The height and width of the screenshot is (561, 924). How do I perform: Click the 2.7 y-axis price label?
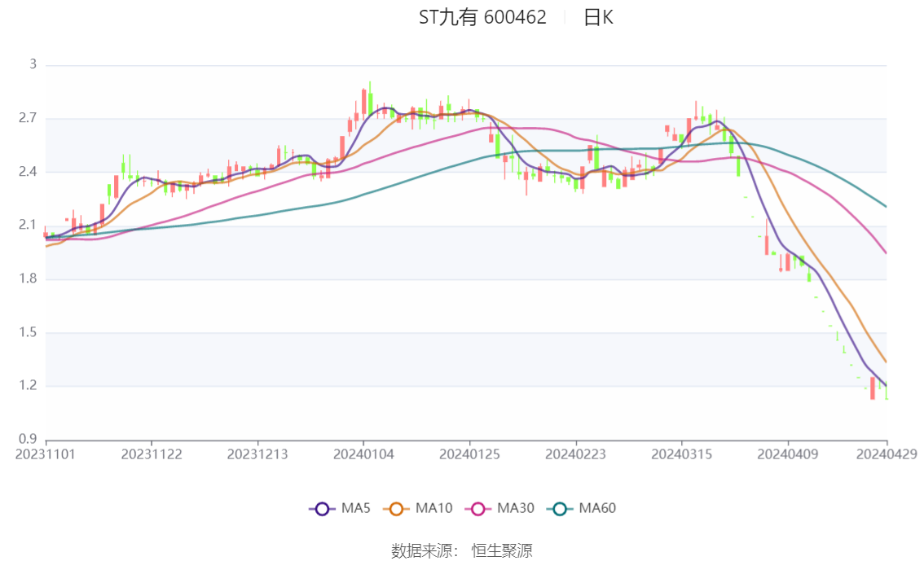[x=28, y=118]
